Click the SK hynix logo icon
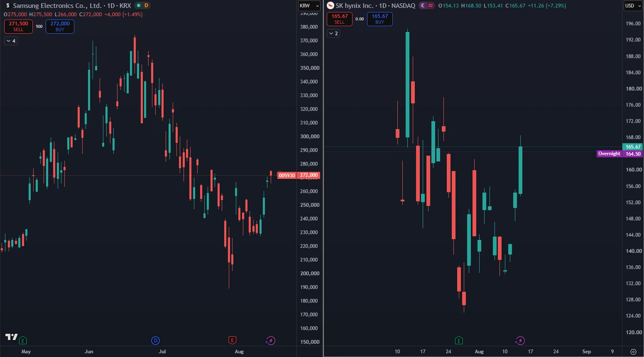644x357 pixels. [x=331, y=6]
